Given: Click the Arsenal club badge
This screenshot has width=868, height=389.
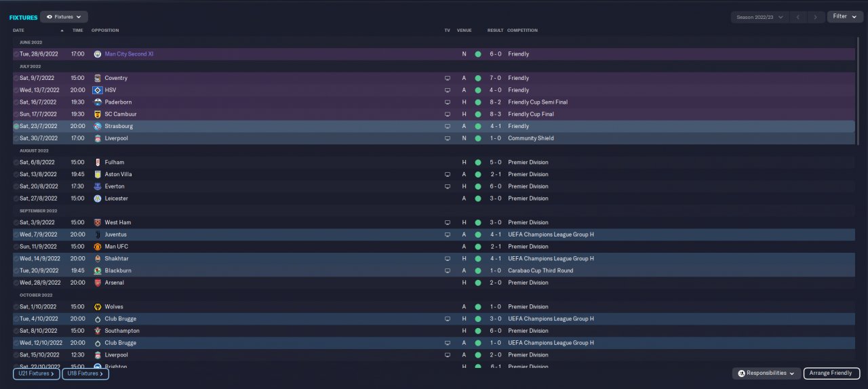Looking at the screenshot, I should click(x=98, y=283).
